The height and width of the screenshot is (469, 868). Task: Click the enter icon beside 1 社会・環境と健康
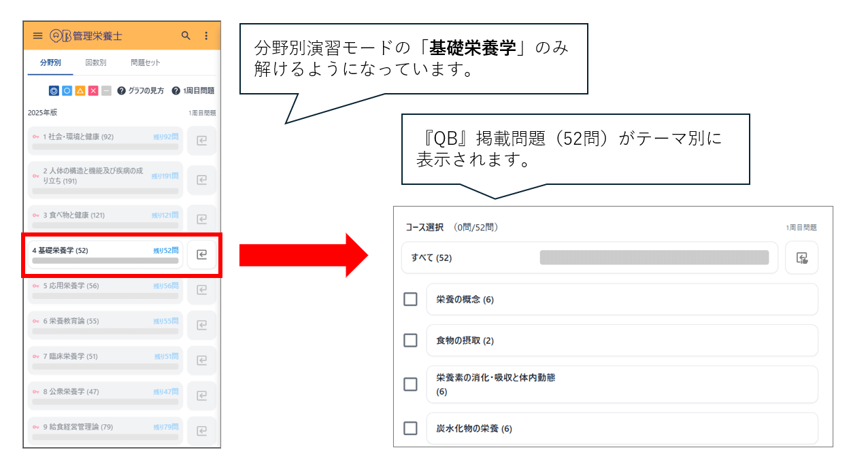(x=201, y=141)
